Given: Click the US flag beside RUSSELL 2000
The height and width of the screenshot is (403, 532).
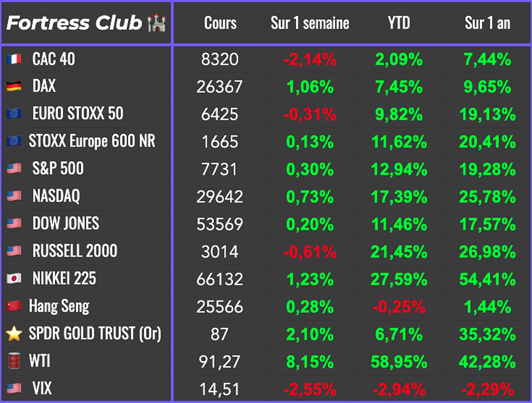Looking at the screenshot, I should [x=14, y=251].
